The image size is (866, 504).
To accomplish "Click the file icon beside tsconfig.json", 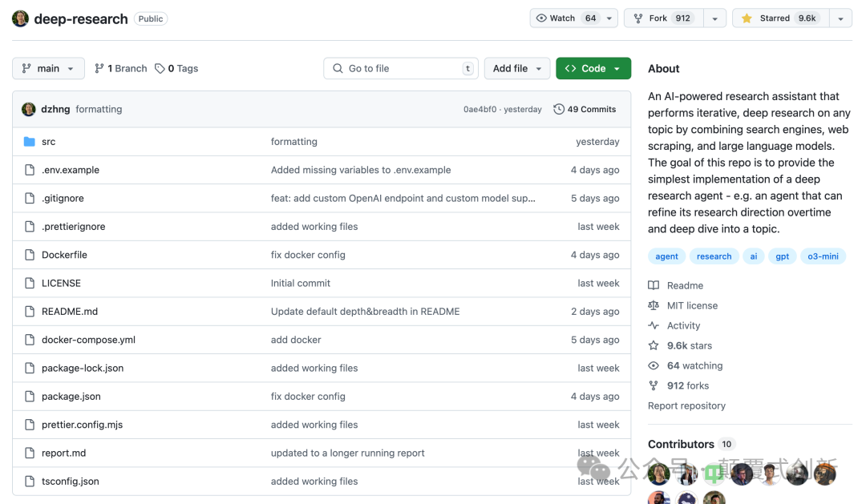I will click(x=30, y=482).
